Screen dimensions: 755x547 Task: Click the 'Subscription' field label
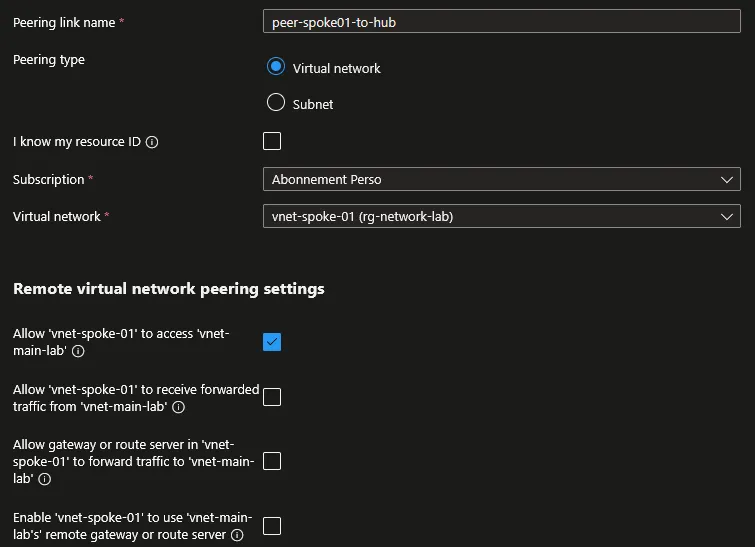(x=49, y=179)
